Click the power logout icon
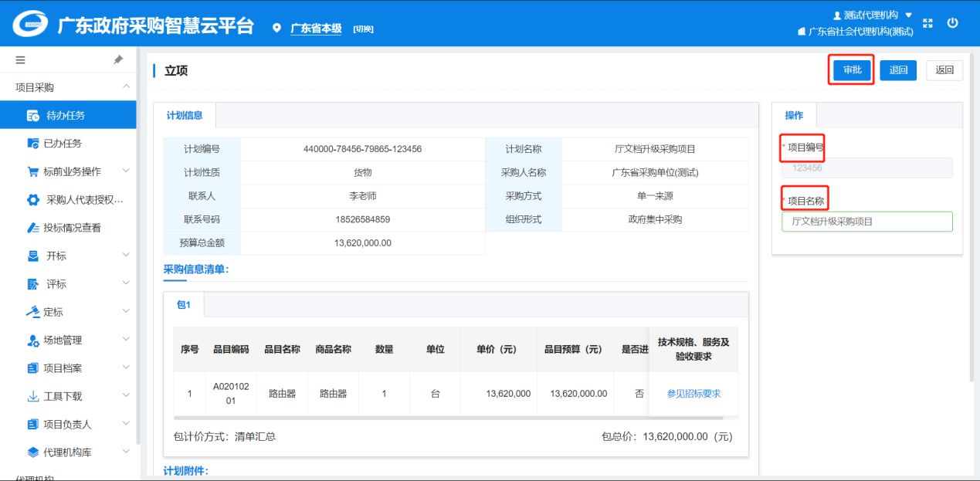The width and height of the screenshot is (980, 481). [952, 23]
